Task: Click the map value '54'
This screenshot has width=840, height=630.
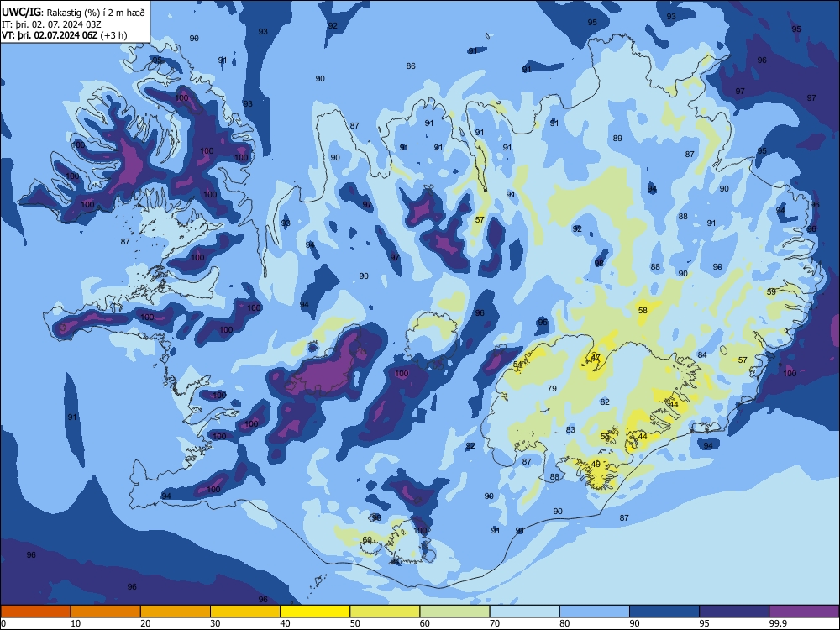Action: tap(517, 365)
